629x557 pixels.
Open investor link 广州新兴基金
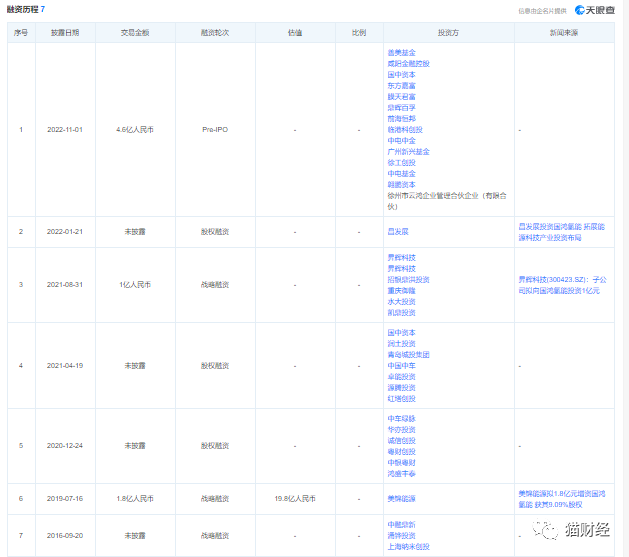coord(408,152)
